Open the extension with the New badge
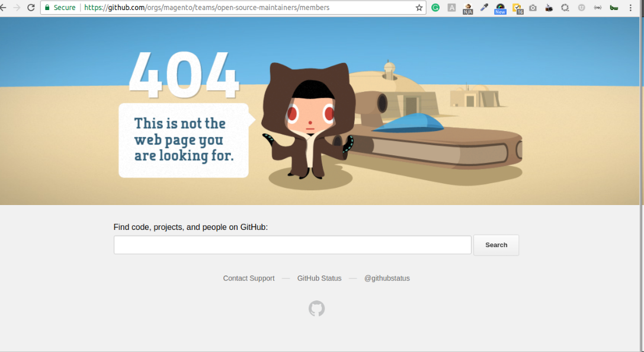644x352 pixels. 500,9
